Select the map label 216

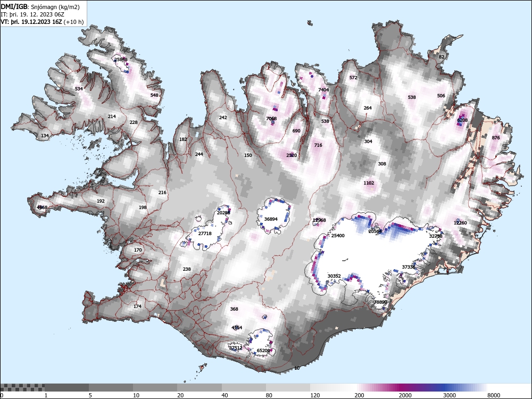pyautogui.click(x=162, y=193)
